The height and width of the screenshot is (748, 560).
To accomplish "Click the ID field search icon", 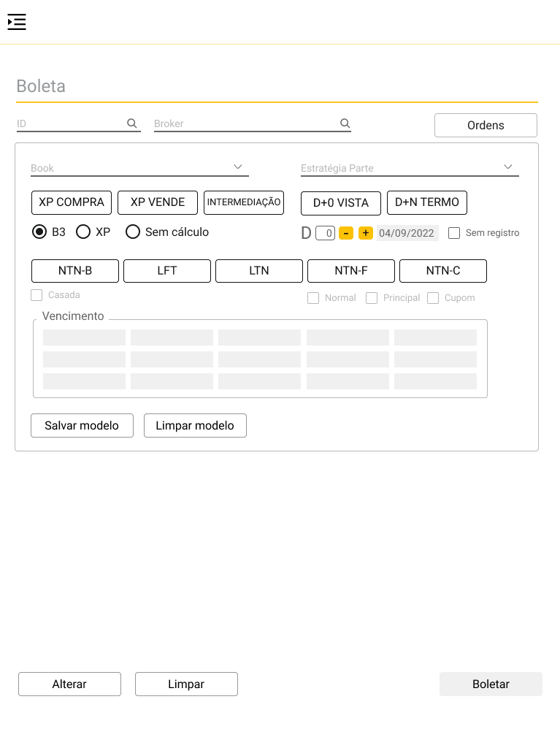I will 132,123.
